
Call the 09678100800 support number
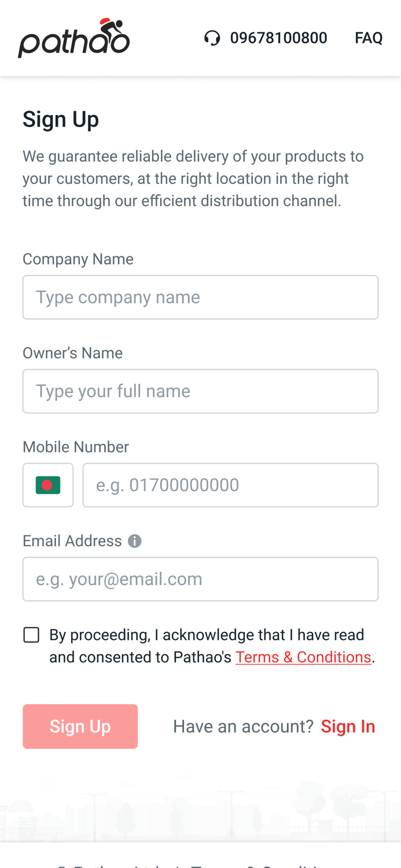279,37
